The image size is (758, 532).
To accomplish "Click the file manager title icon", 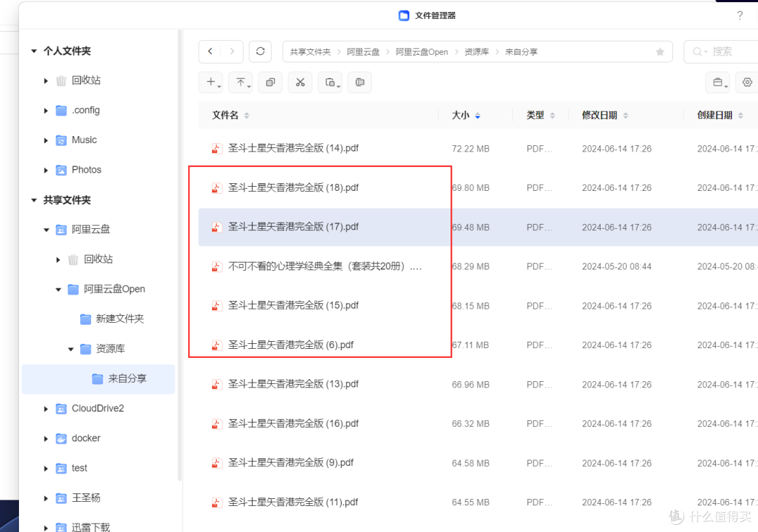I will 404,15.
